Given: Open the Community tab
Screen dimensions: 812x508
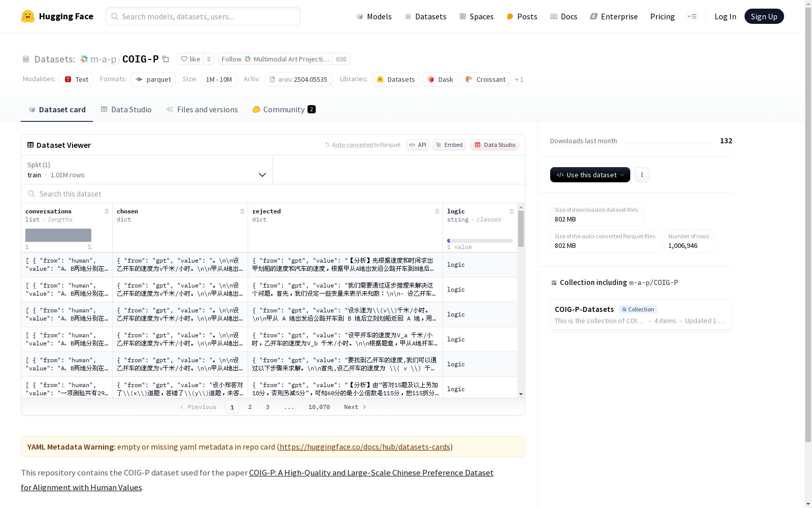Looking at the screenshot, I should 284,110.
